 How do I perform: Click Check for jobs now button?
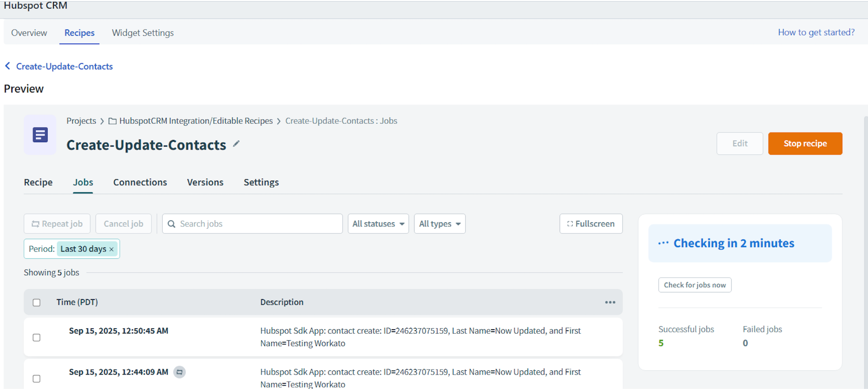695,285
